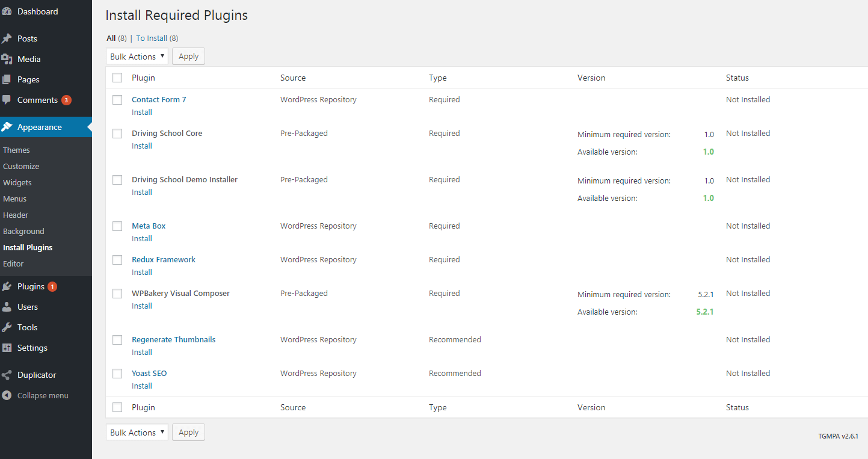Click the Posts pushpin icon
This screenshot has width=868, height=459.
7,39
